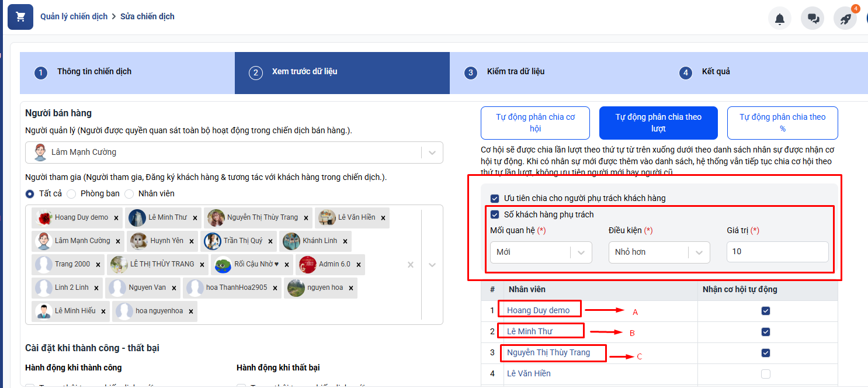Select the 'Phòng ban' radio option
The height and width of the screenshot is (388, 868).
pos(72,193)
